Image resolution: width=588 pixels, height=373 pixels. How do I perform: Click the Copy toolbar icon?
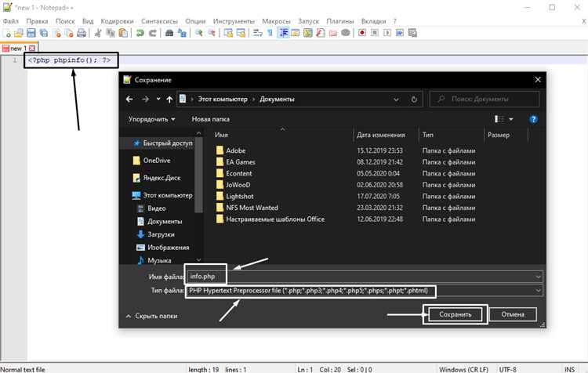111,33
